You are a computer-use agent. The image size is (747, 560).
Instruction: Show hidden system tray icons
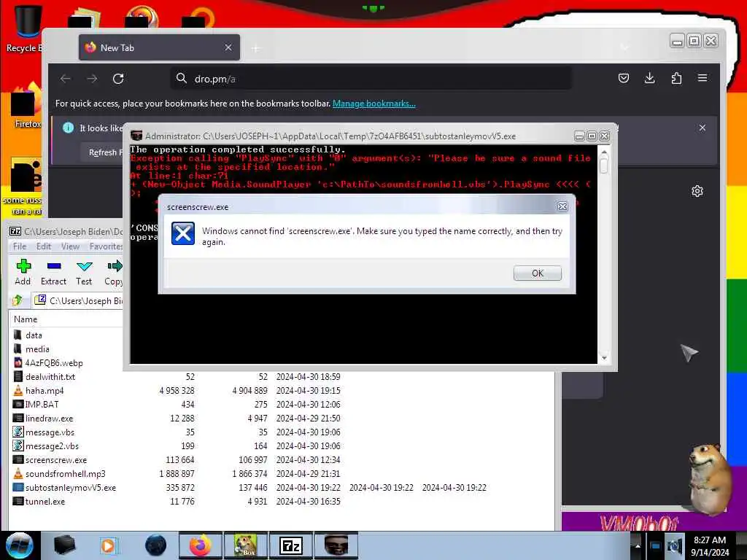pos(638,545)
